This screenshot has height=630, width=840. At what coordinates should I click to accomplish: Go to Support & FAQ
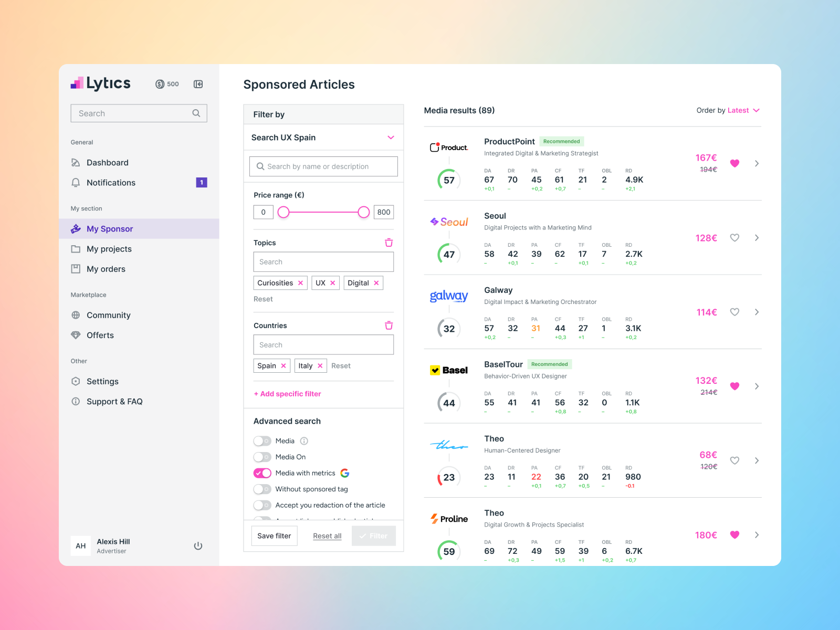pos(114,402)
